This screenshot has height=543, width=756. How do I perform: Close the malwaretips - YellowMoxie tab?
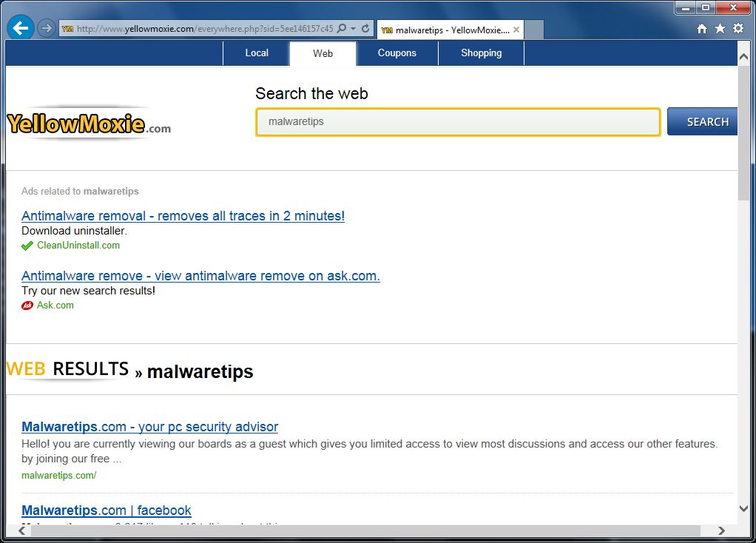pyautogui.click(x=516, y=30)
